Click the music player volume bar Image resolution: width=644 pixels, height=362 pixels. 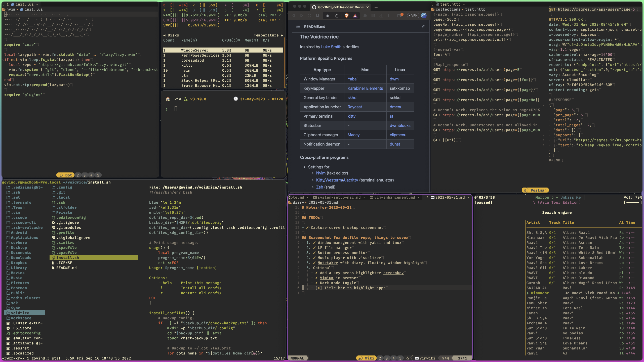pos(632,202)
